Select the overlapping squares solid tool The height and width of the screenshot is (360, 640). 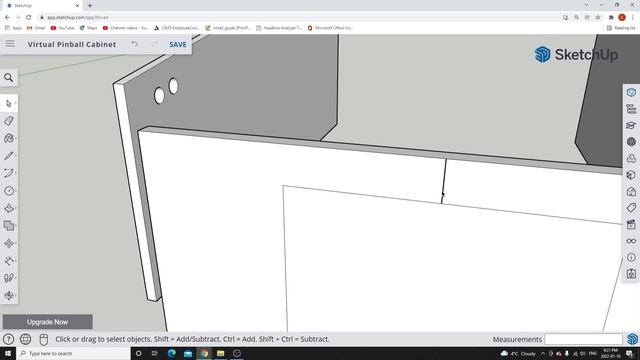(x=9, y=226)
